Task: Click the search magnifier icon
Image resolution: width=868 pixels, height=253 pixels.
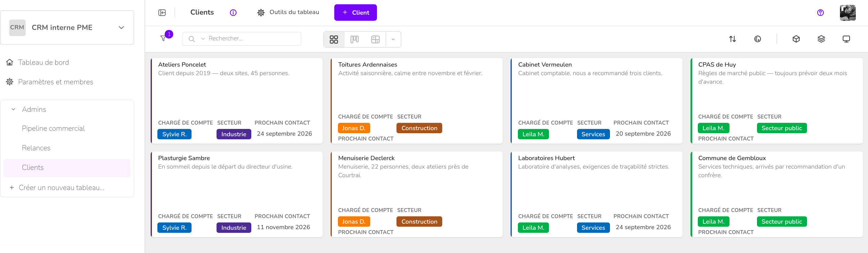Action: point(192,39)
